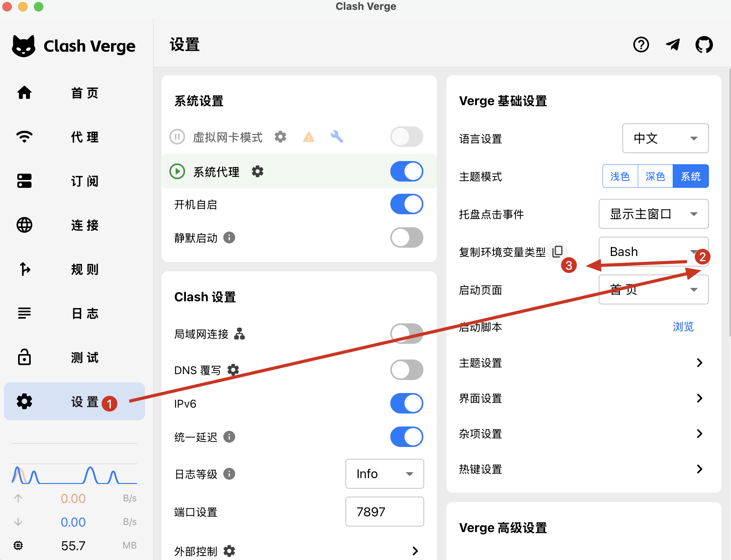Screen dimensions: 731x560
Task: Open the language dropdown showing 中文
Action: point(665,138)
